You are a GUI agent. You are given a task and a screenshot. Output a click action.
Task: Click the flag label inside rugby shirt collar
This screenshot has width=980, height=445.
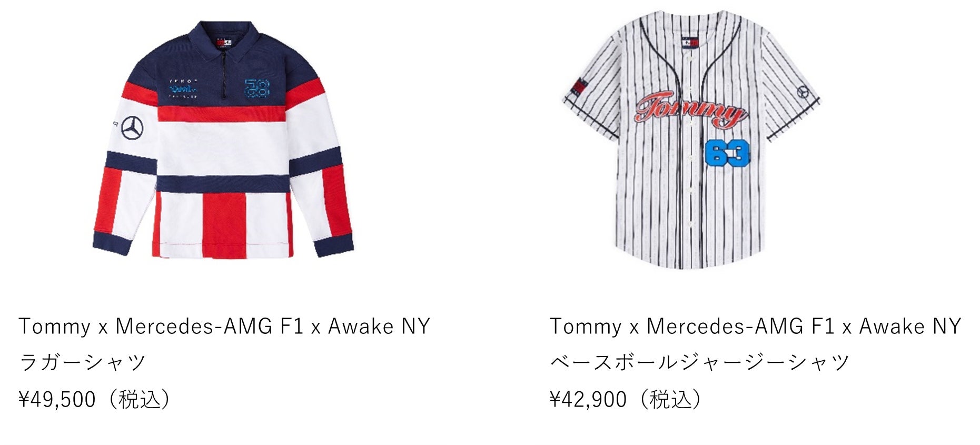[224, 42]
